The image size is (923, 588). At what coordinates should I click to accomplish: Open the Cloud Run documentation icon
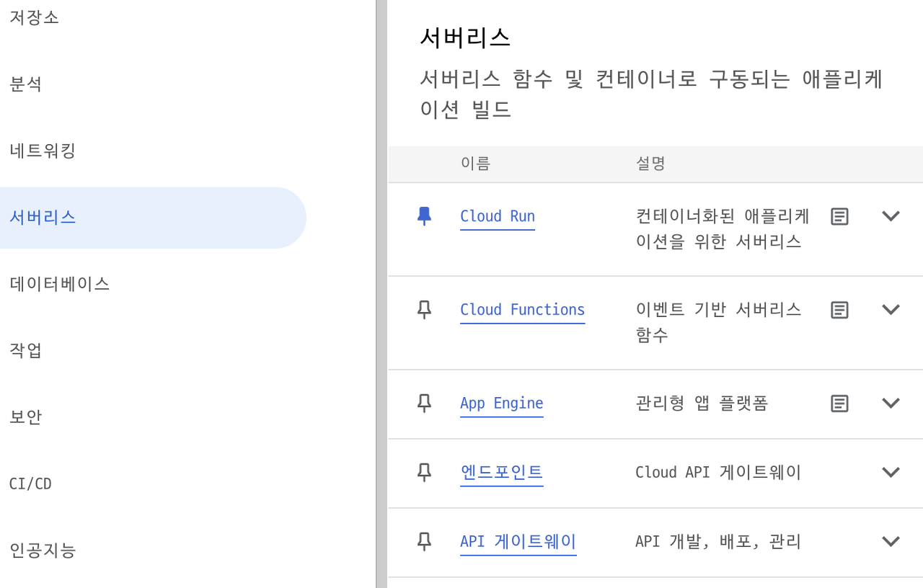tap(839, 216)
